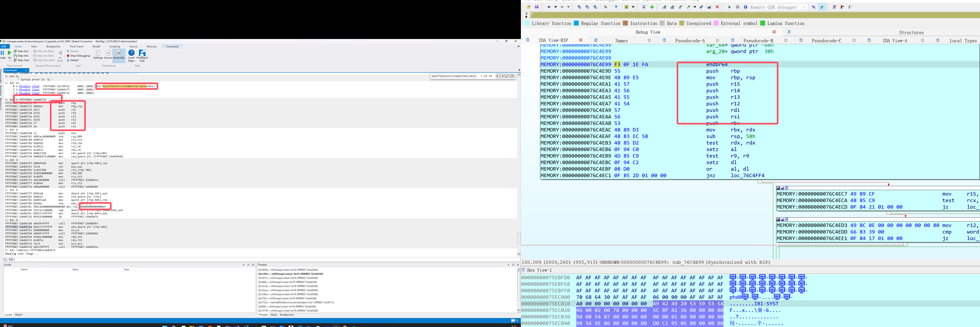Open the Feedback Hub

142,56
